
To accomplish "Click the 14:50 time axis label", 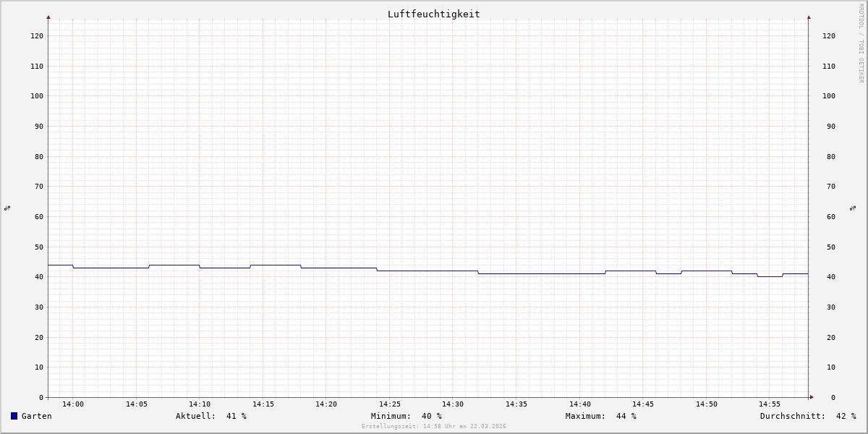I will coord(707,404).
